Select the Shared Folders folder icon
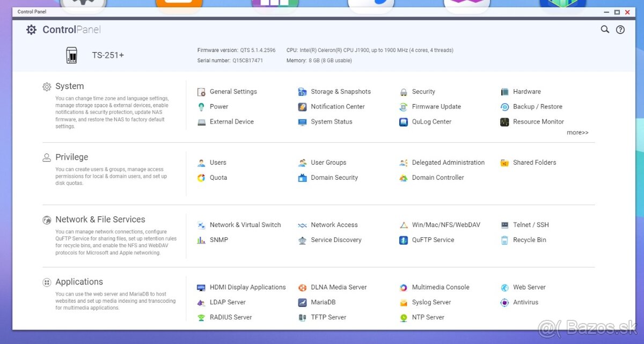The width and height of the screenshot is (644, 344). pos(504,163)
